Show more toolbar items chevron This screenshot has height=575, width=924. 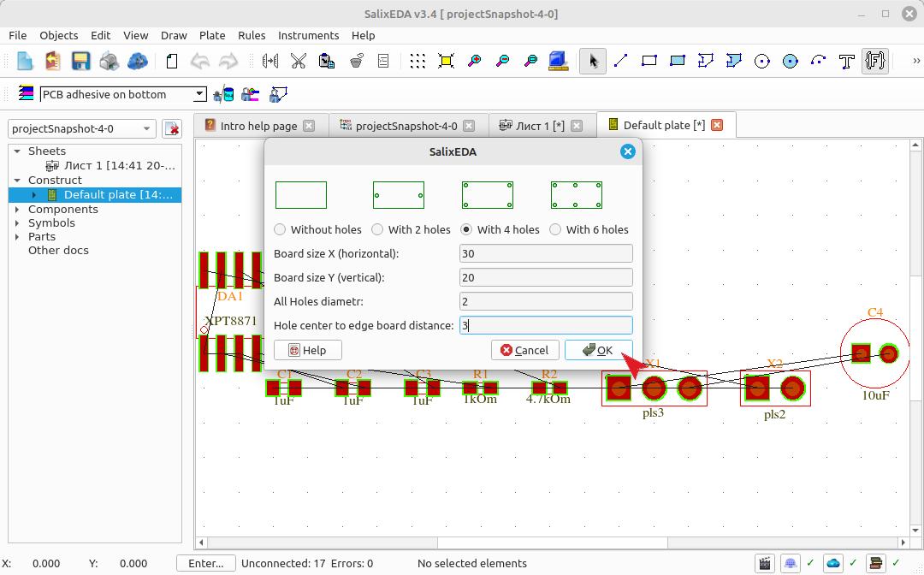916,61
